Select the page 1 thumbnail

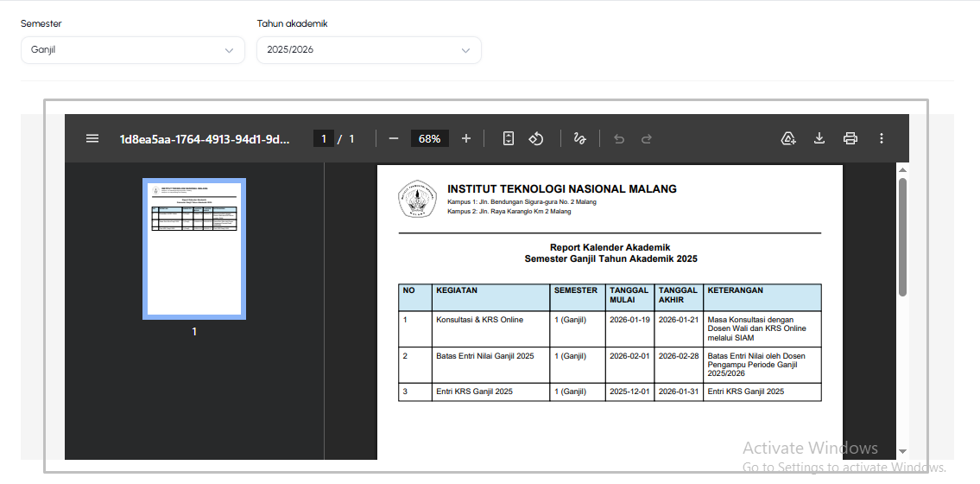click(194, 249)
